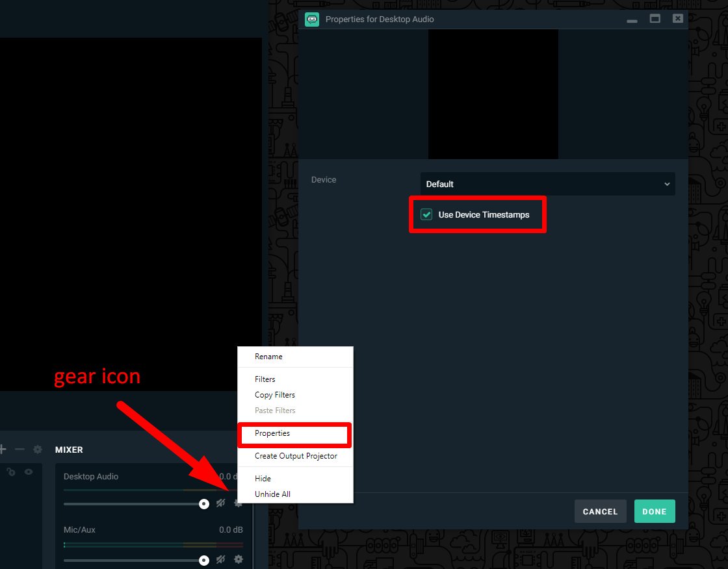
Task: Open the Mic/Aux settings gear icon
Action: click(239, 559)
